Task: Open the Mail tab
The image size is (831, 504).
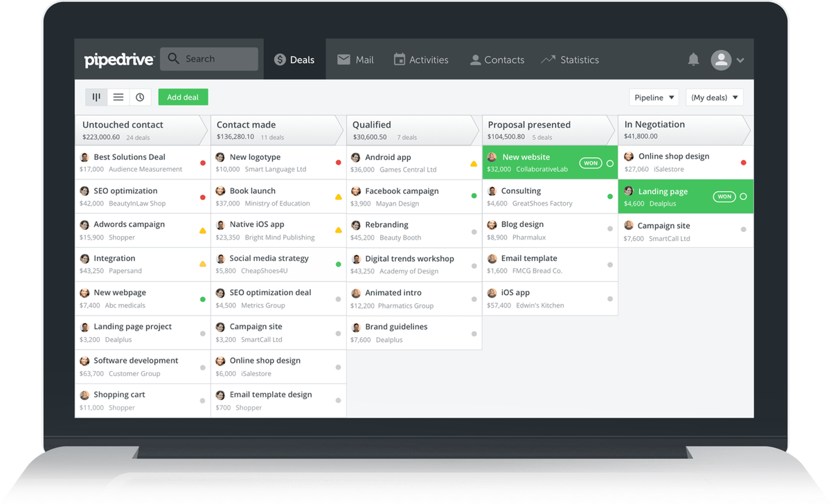Action: point(355,60)
